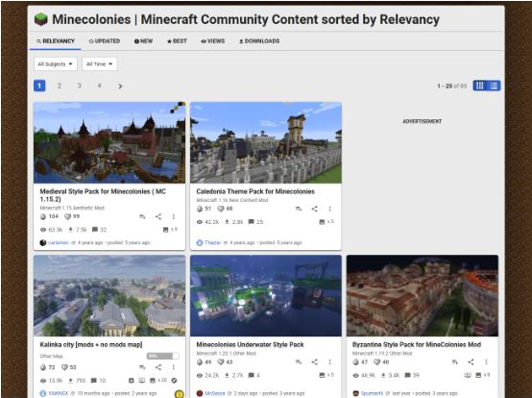Click the current page 1 button

[39, 86]
